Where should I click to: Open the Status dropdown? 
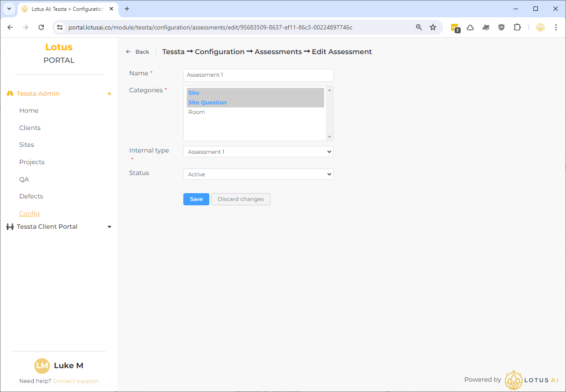pos(258,174)
